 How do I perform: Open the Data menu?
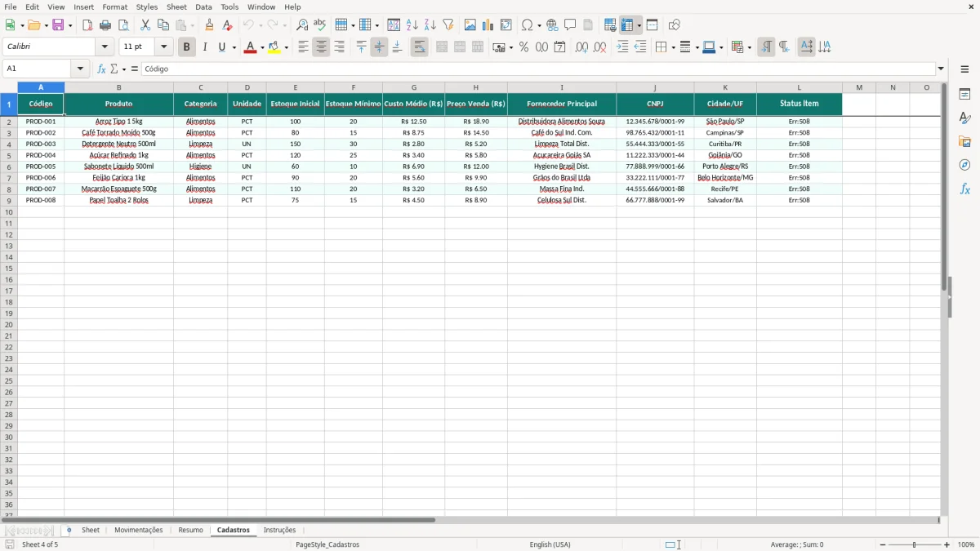(203, 7)
